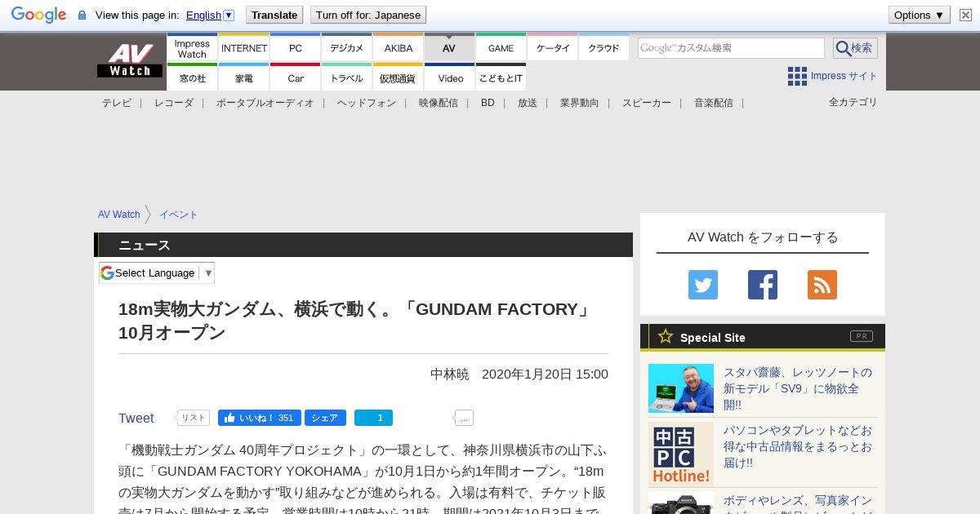Open the PC tab

click(x=296, y=48)
